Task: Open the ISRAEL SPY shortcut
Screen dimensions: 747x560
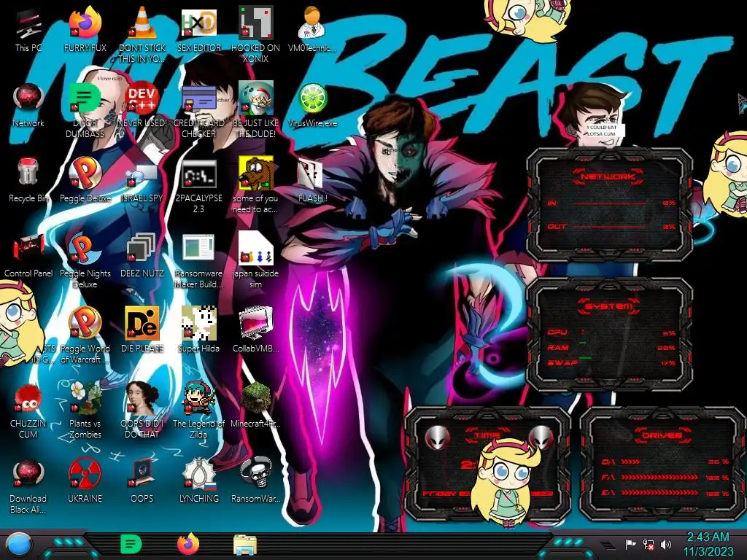Action: (142, 180)
